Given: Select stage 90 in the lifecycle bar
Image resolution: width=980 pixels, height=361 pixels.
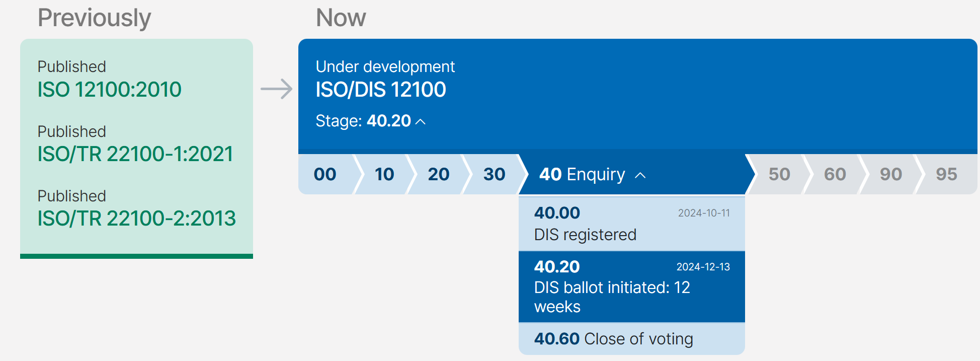Looking at the screenshot, I should [x=891, y=174].
